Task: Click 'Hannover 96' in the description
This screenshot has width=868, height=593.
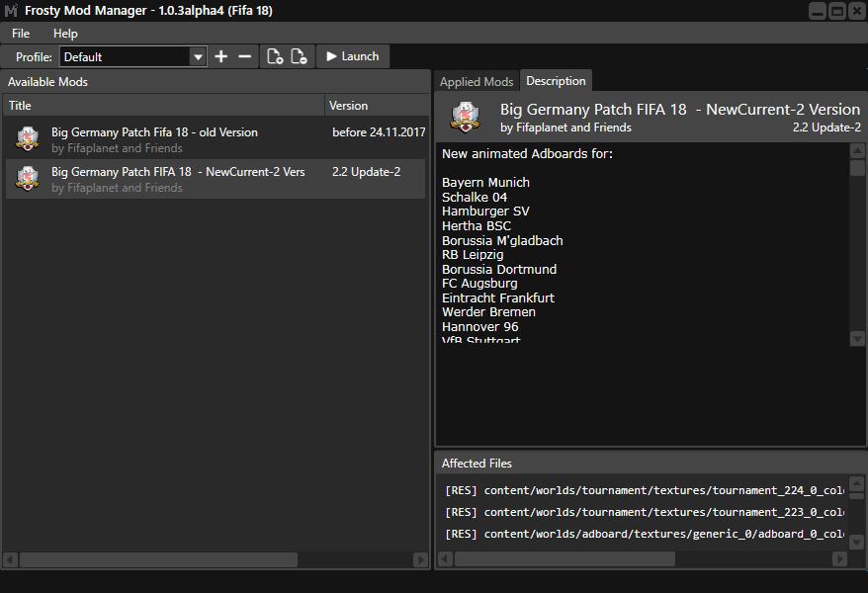Action: point(479,327)
